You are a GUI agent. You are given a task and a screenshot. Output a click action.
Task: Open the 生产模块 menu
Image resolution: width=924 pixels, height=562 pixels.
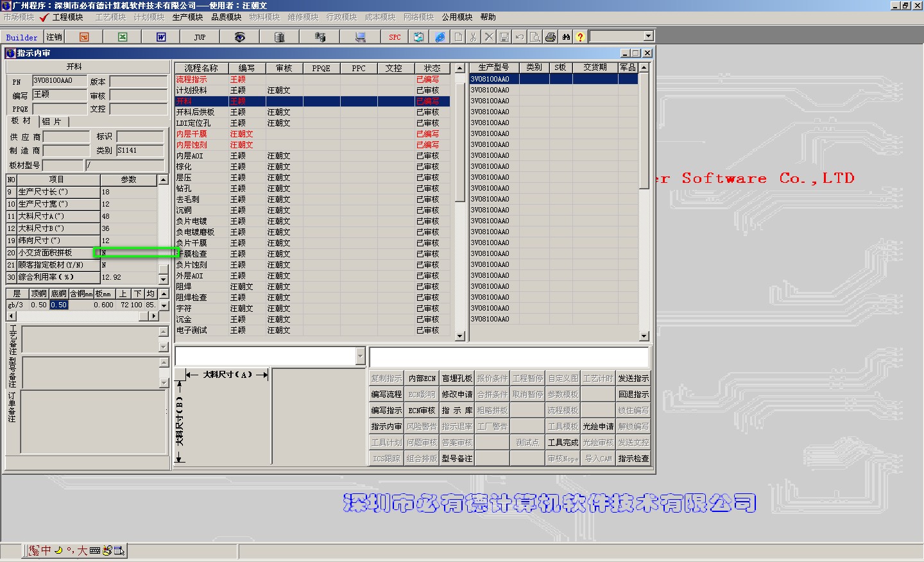(187, 17)
